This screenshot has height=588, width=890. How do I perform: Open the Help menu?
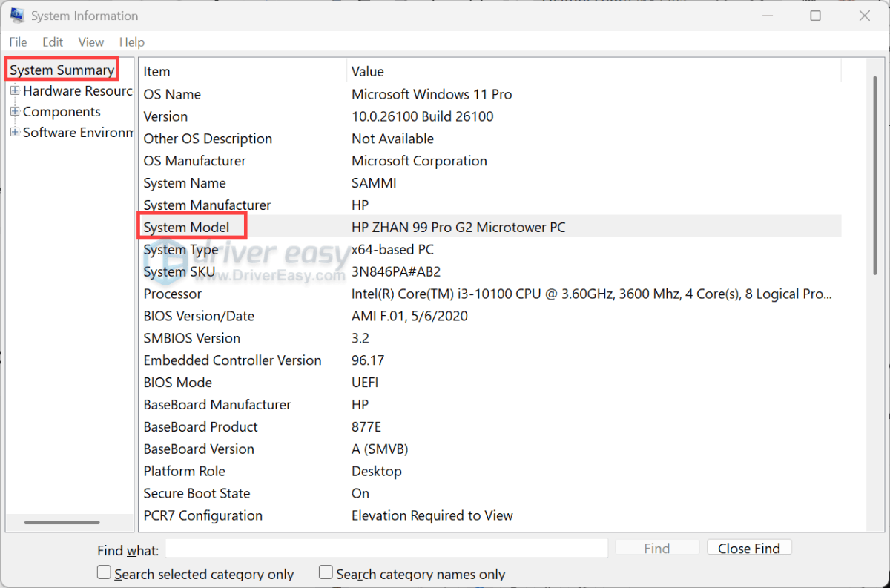pyautogui.click(x=131, y=42)
